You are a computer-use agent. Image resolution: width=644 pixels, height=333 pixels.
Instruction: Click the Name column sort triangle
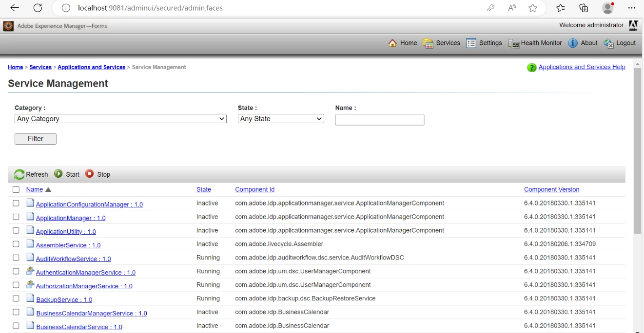pyautogui.click(x=48, y=190)
